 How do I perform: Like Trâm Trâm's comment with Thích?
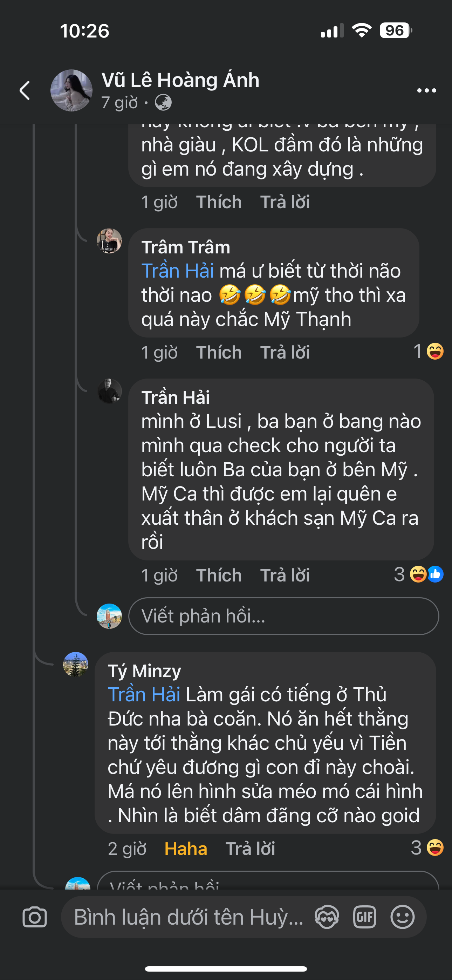[x=219, y=352]
